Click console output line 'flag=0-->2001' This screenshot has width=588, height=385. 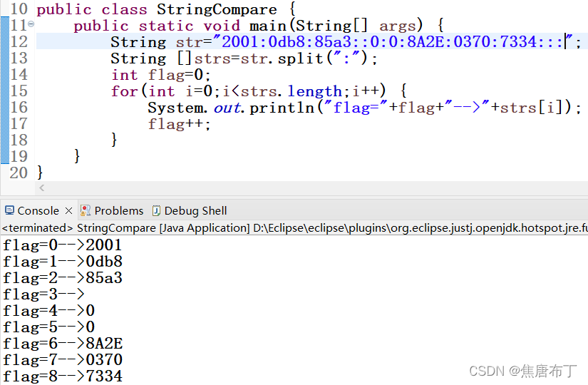pos(62,245)
